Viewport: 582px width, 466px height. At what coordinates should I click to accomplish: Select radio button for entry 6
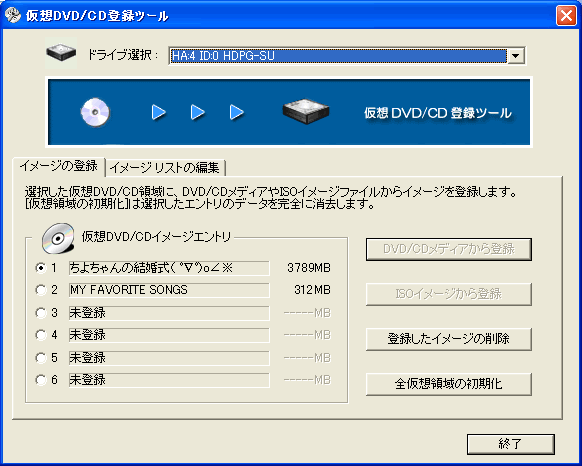coord(40,380)
